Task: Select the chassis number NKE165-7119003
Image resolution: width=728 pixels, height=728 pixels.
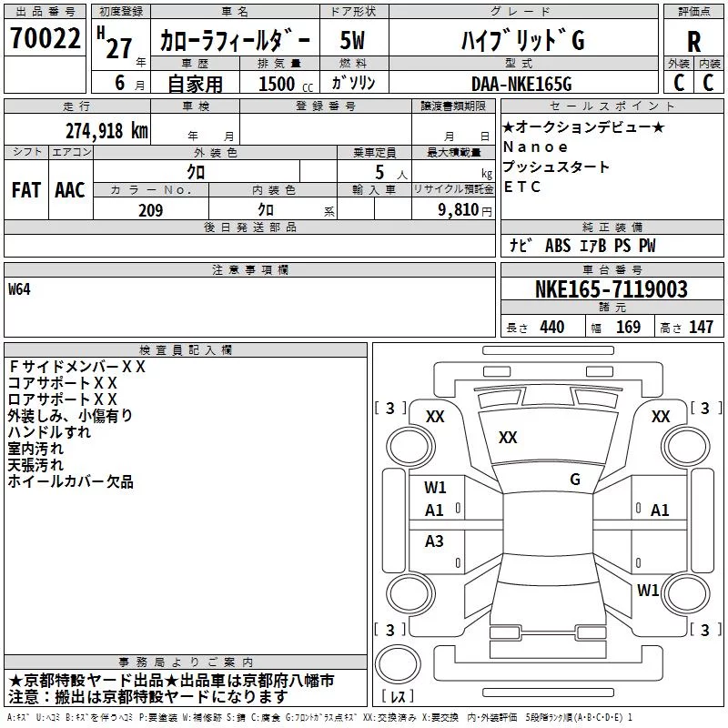Action: click(x=611, y=288)
